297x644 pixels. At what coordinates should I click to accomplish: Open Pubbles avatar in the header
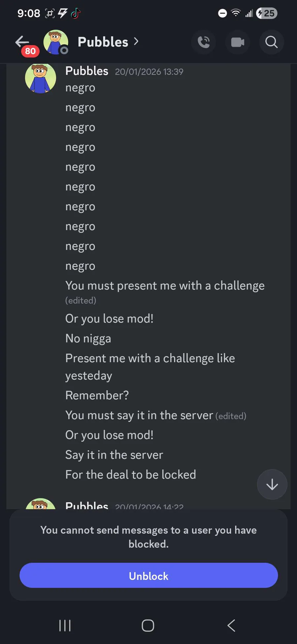coord(55,42)
